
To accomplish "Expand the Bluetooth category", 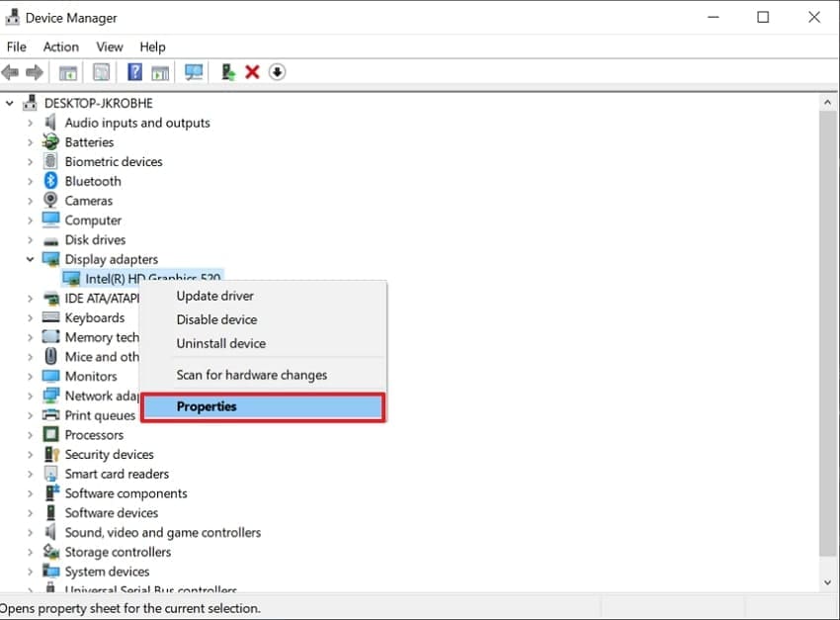I will tap(30, 181).
